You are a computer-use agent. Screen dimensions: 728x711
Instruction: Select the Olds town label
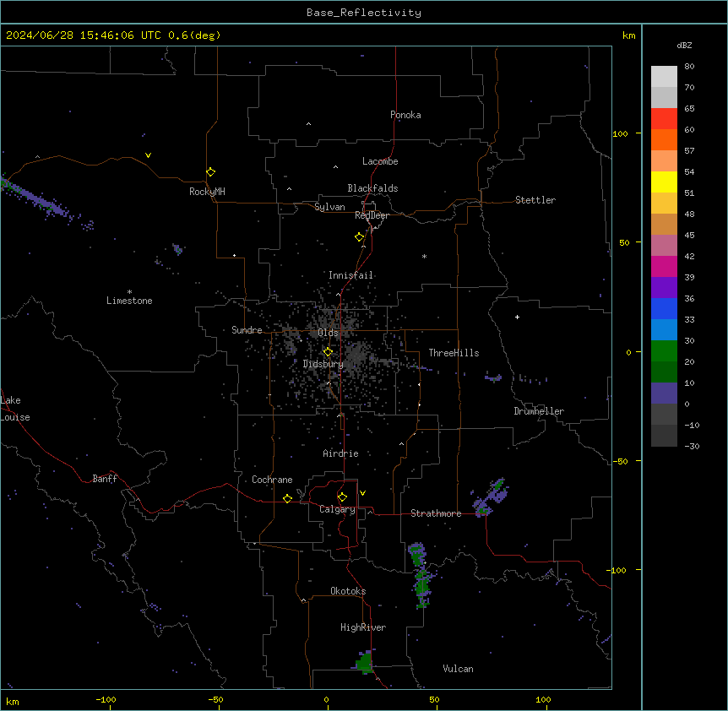pos(328,333)
